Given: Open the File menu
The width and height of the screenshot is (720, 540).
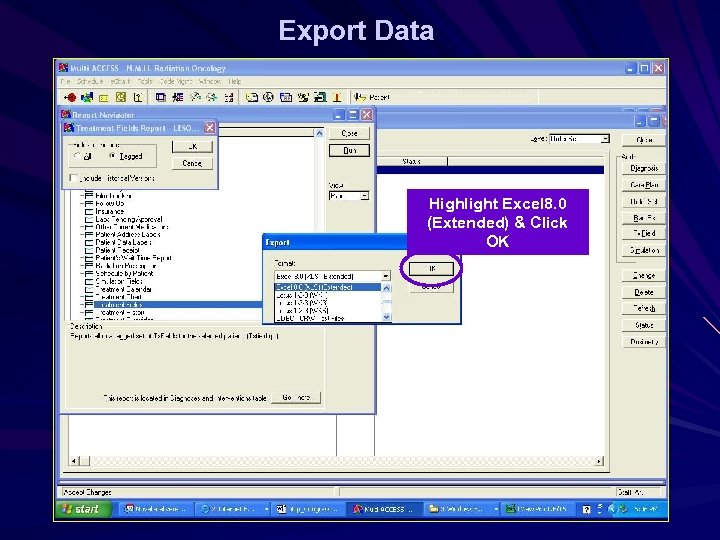Looking at the screenshot, I should click(66, 82).
